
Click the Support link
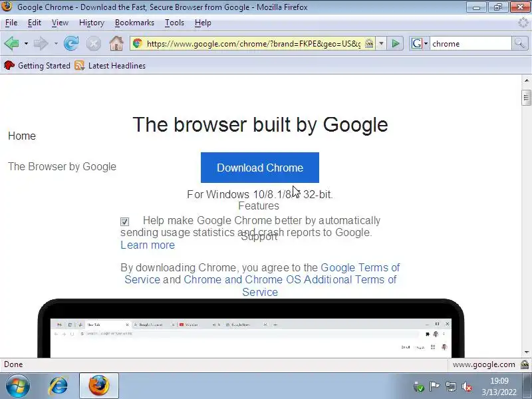pyautogui.click(x=259, y=237)
